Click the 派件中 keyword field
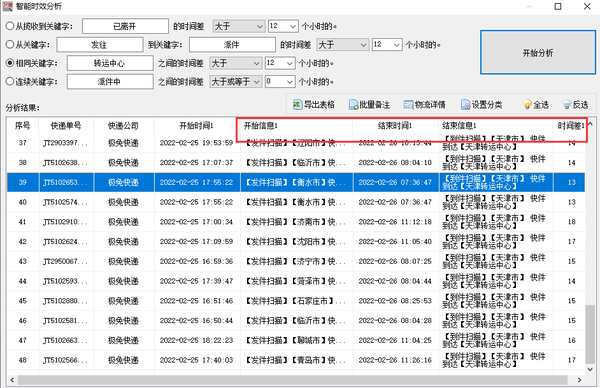This screenshot has width=600, height=388. [x=110, y=82]
